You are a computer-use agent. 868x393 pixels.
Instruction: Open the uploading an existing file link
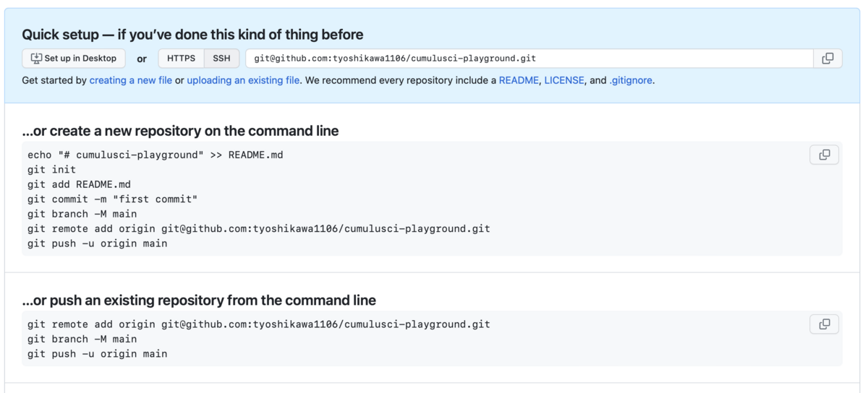243,80
